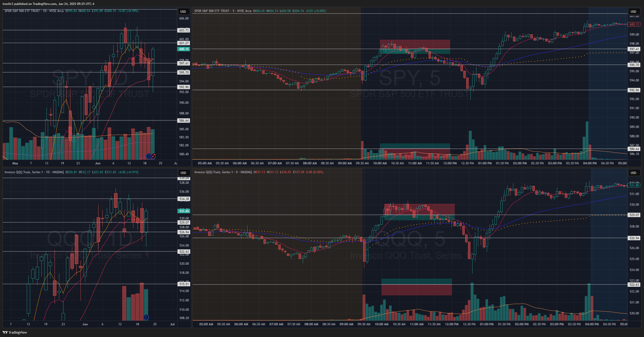The width and height of the screenshot is (644, 337).
Task: Click the C604.74 close value on SPY 5-minute header
Action: click(x=298, y=11)
